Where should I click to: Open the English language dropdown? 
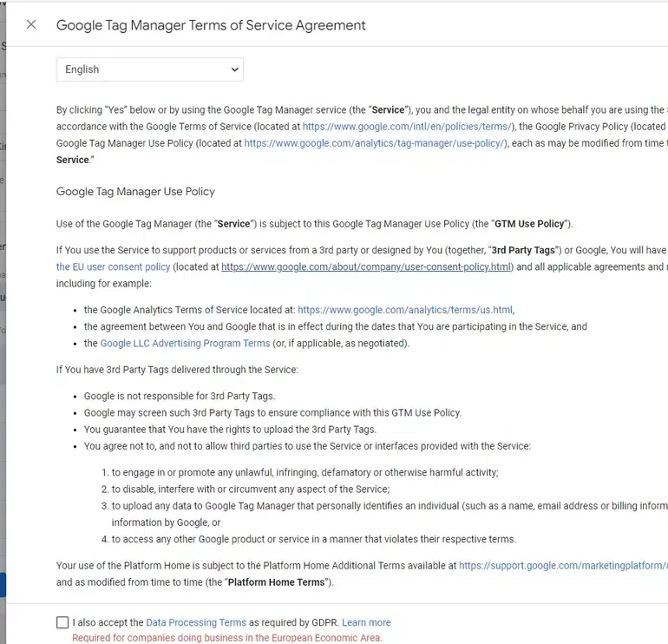click(x=149, y=69)
